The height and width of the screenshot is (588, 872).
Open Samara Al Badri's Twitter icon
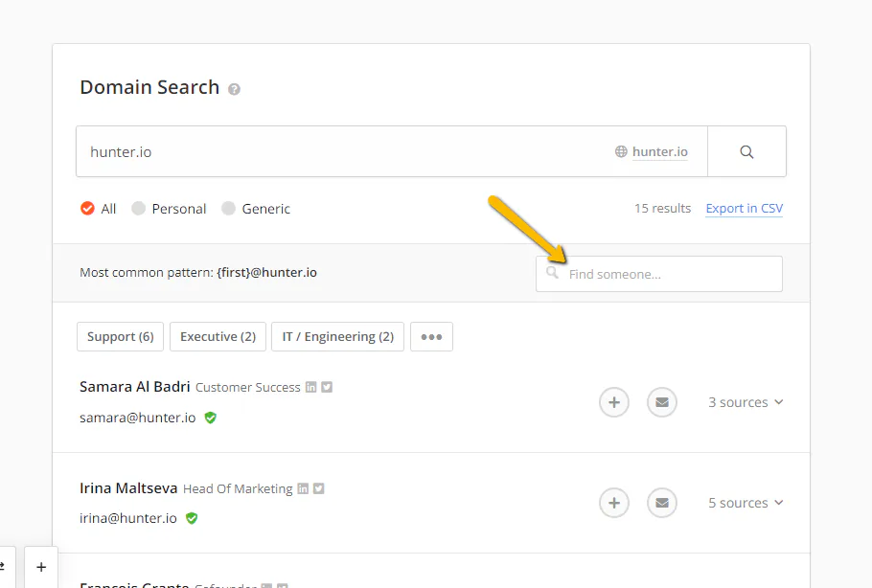(x=327, y=387)
